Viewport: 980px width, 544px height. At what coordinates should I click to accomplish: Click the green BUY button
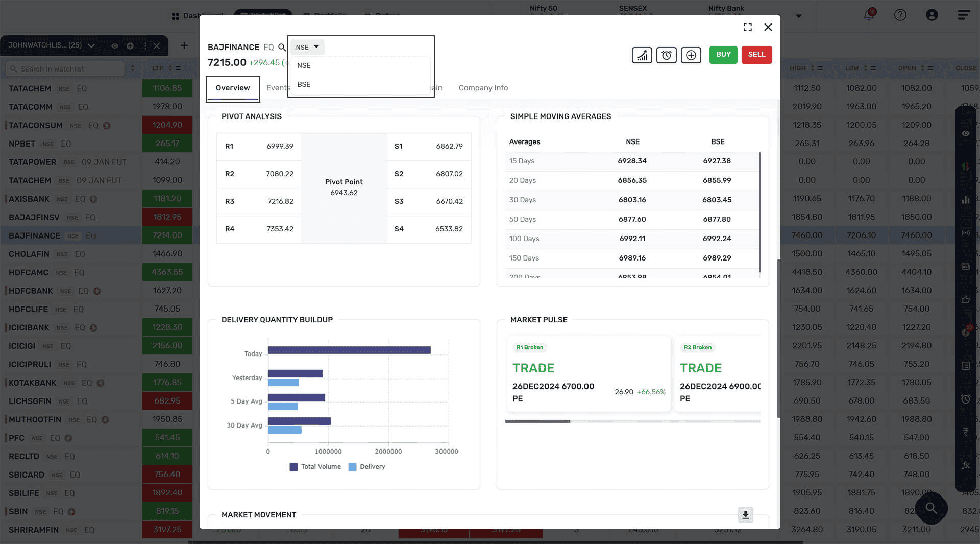723,55
